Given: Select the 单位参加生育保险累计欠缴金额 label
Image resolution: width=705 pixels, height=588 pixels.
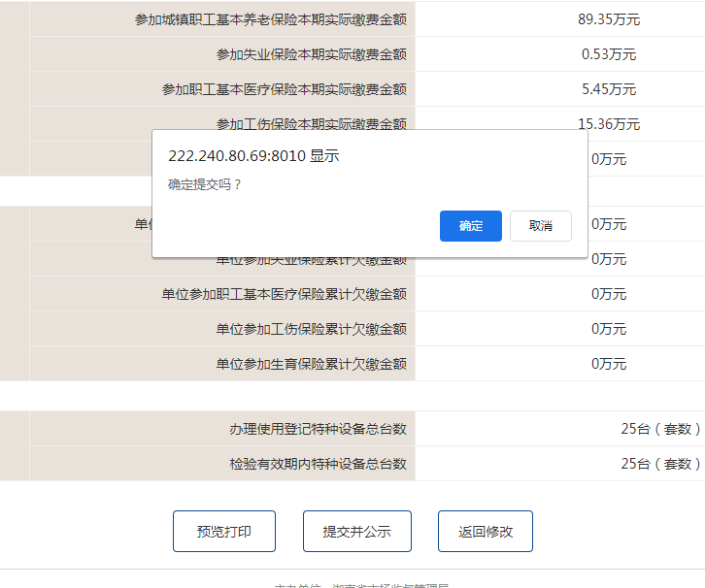Looking at the screenshot, I should [311, 364].
